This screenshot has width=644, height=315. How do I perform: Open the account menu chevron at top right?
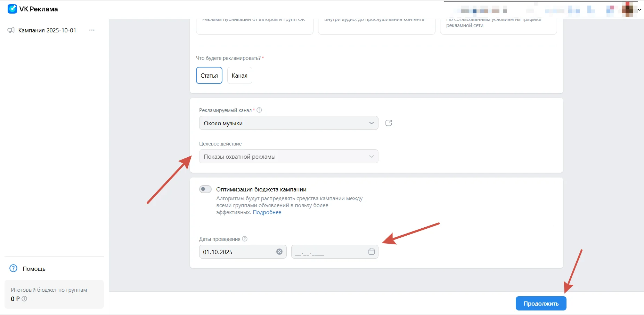[639, 10]
